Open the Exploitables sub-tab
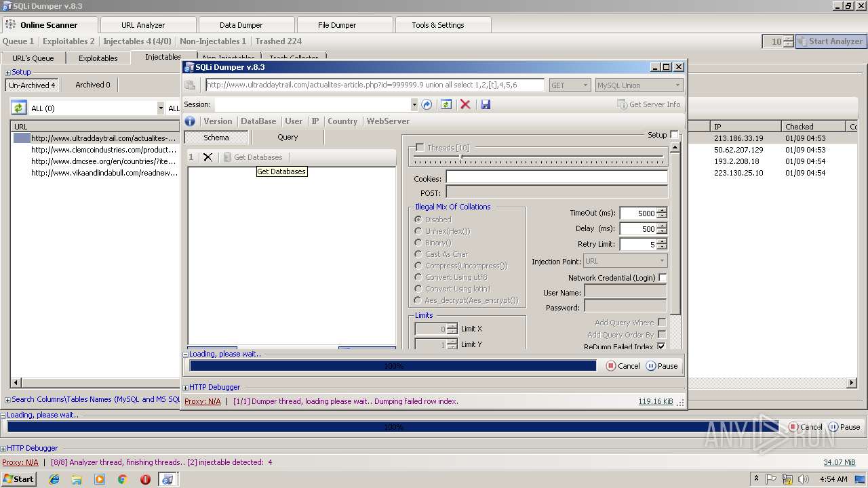Screen dimensions: 868x488 98,58
